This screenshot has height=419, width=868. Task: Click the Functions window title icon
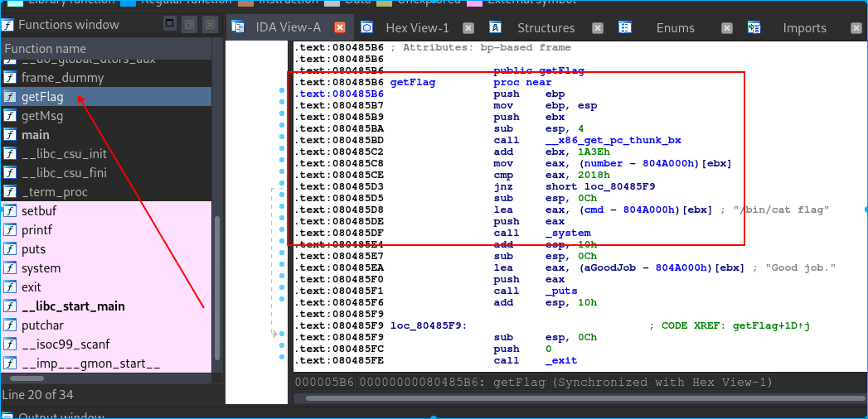click(7, 25)
